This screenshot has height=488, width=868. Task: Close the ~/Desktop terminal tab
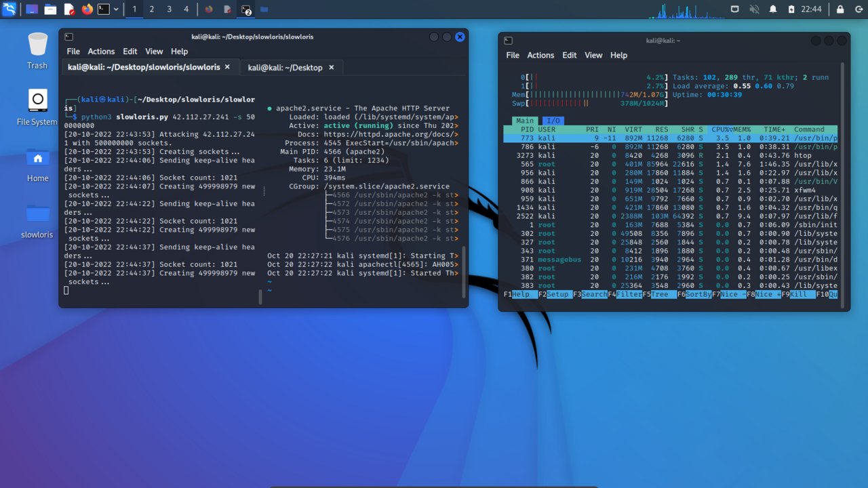331,67
